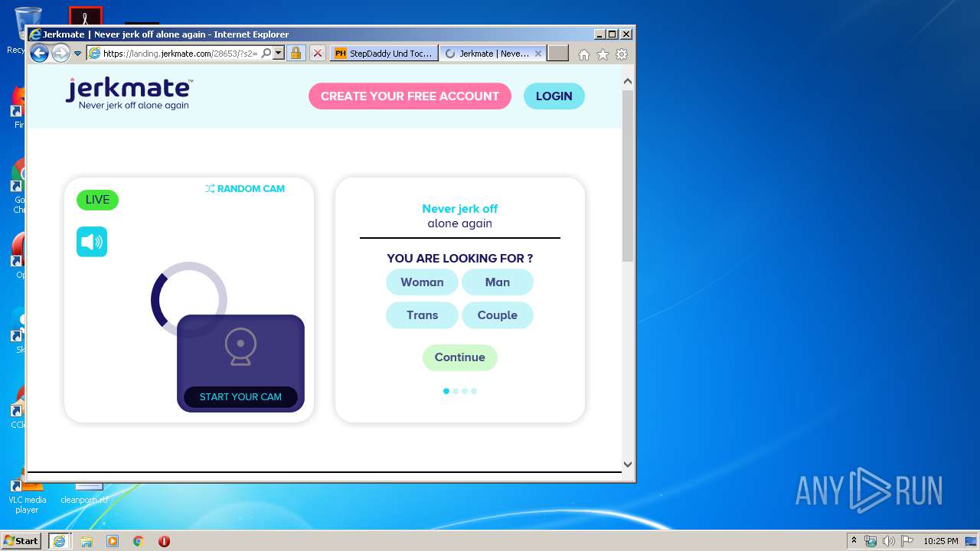The width and height of the screenshot is (980, 551).
Task: Select the Couple option
Action: (x=498, y=315)
